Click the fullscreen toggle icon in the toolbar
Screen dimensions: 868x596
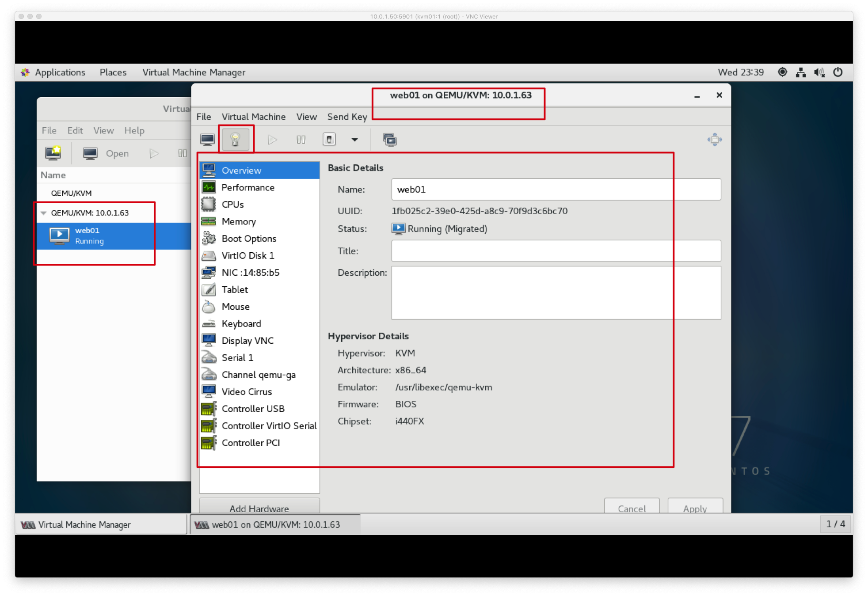click(x=714, y=140)
